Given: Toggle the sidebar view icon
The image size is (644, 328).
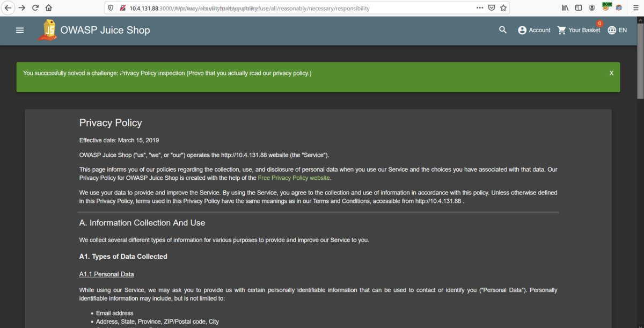Looking at the screenshot, I should coord(579,8).
